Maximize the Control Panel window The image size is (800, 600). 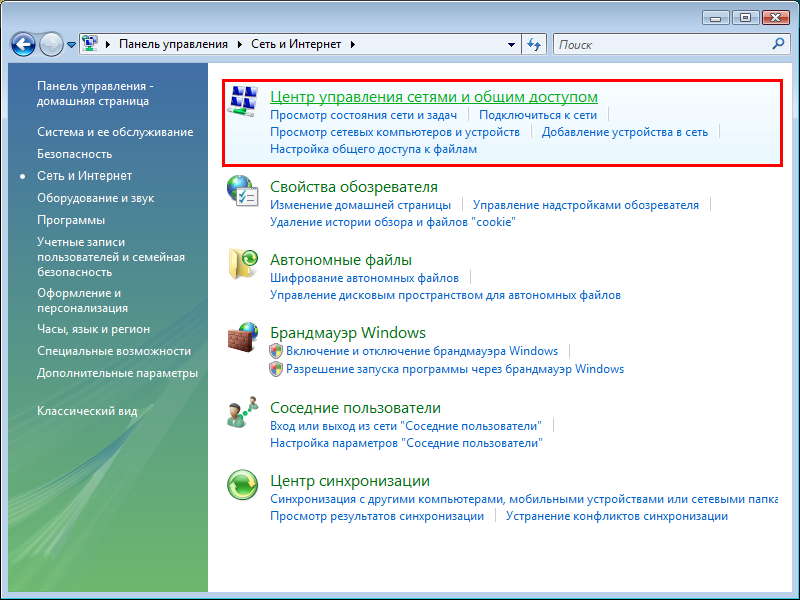pyautogui.click(x=745, y=18)
